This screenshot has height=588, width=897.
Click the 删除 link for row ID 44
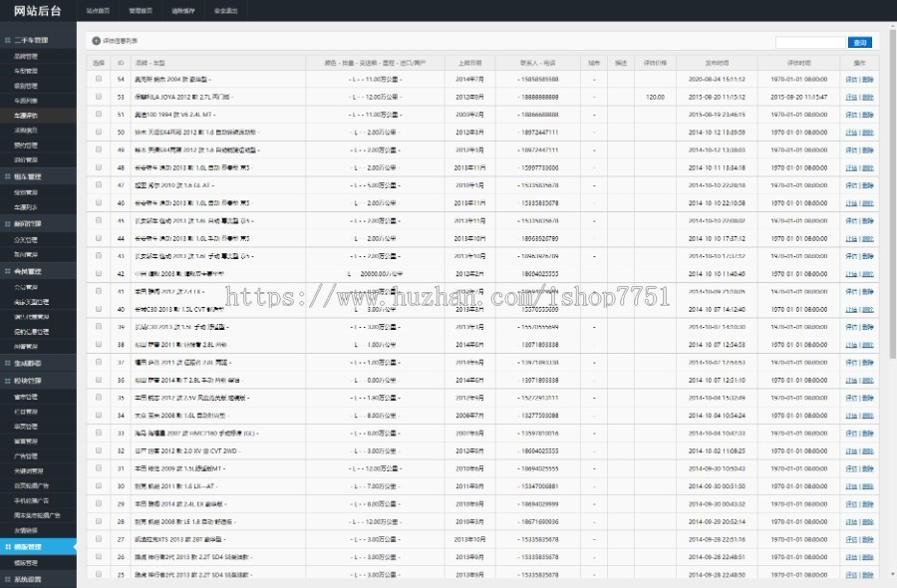click(x=868, y=238)
